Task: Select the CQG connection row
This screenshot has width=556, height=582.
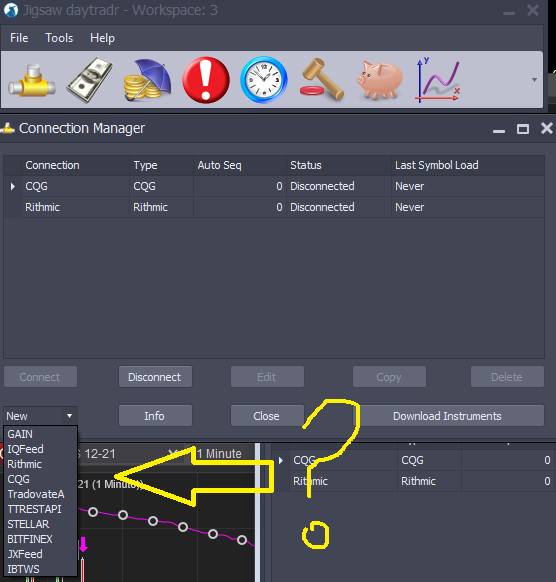Action: tap(274, 186)
